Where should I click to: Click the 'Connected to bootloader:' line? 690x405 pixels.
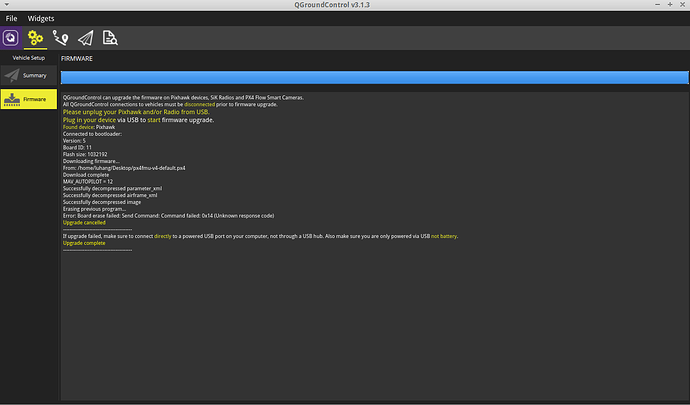[x=92, y=134]
